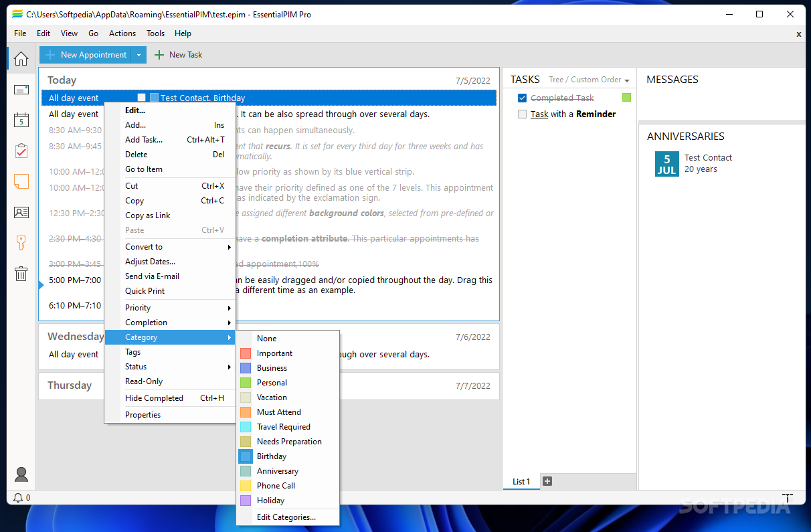This screenshot has height=532, width=811.
Task: Open the Contacts module icon in sidebar
Action: (21, 212)
